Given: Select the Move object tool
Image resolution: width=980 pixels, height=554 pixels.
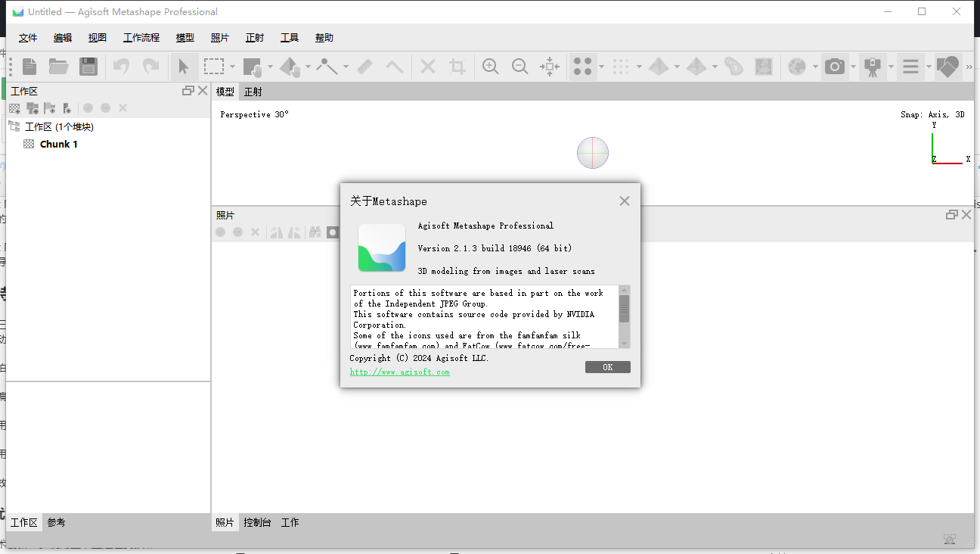Looking at the screenshot, I should [290, 67].
